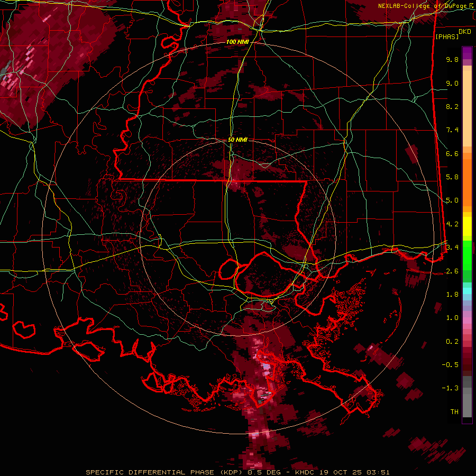
Task: Click the 5.0 color scale value
Action: pyautogui.click(x=452, y=200)
